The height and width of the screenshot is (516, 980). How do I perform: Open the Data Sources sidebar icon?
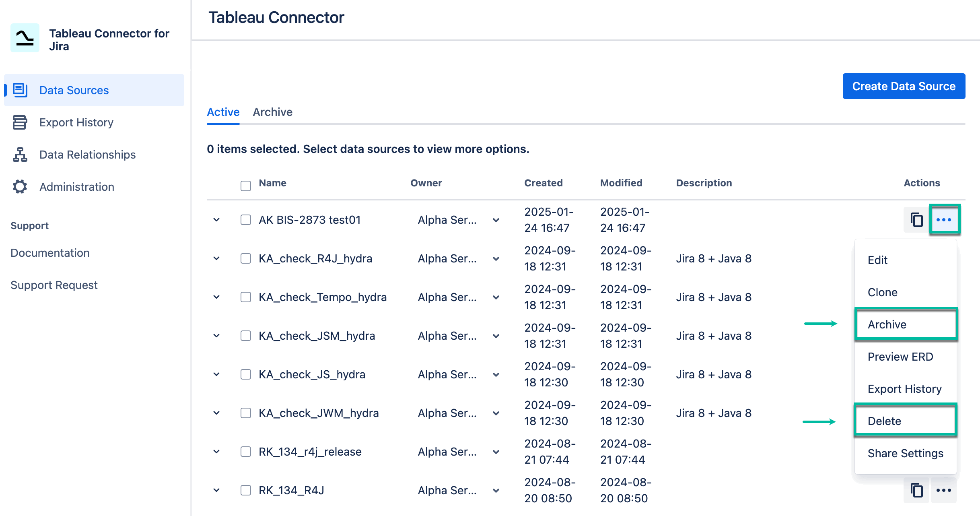tap(20, 90)
